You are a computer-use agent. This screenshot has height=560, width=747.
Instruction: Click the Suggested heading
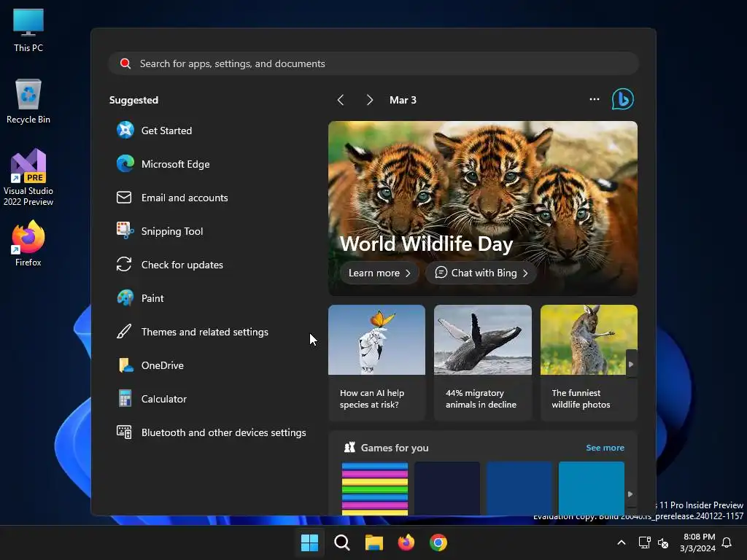pos(134,100)
